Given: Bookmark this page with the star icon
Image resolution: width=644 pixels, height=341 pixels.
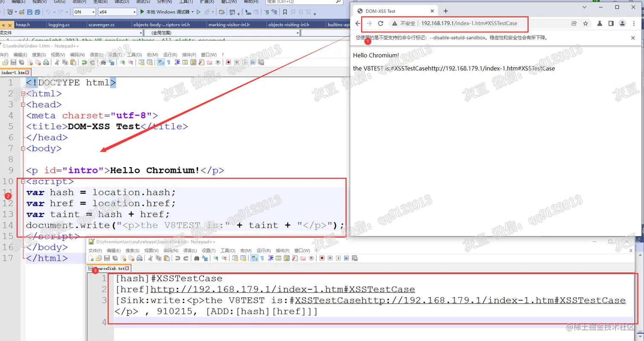Looking at the screenshot, I should point(586,23).
